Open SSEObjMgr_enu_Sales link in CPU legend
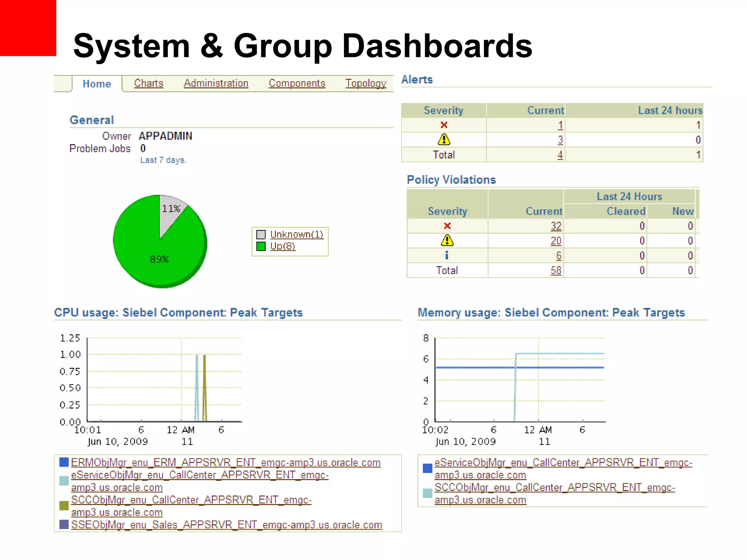747x560 pixels. coord(227,525)
